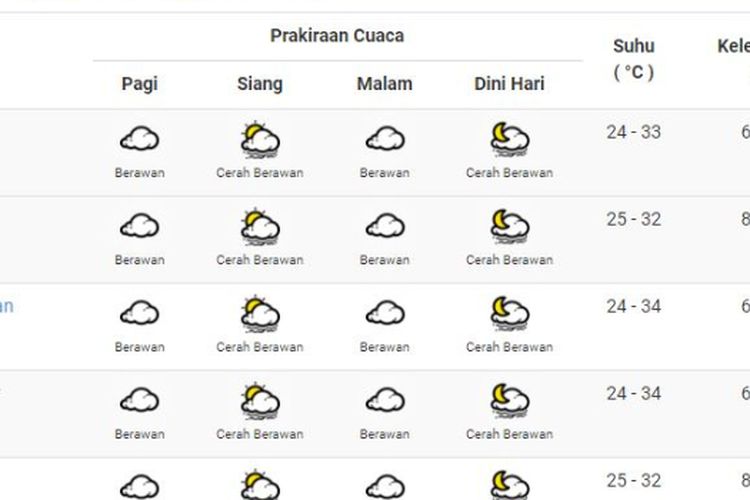Click fourth row Dini Hari moon-cloud icon
The height and width of the screenshot is (500, 750).
509,401
